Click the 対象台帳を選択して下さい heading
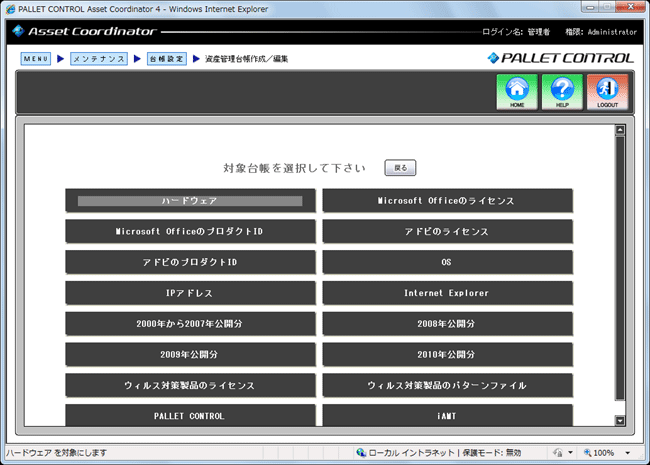 tap(294, 168)
